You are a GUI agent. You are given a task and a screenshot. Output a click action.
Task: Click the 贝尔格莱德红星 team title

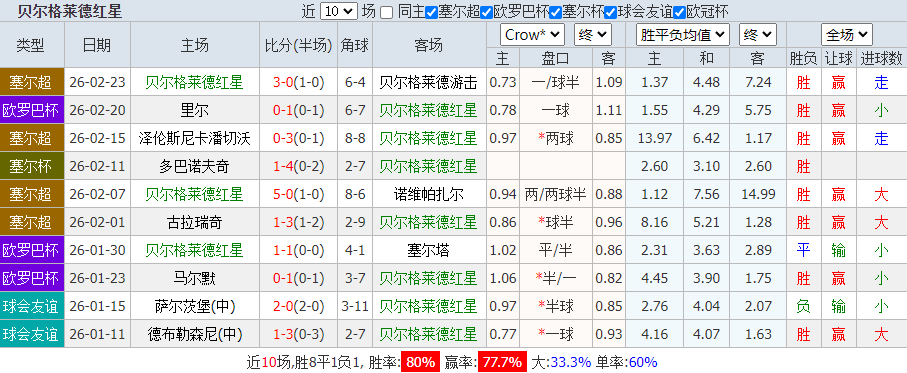[70, 11]
